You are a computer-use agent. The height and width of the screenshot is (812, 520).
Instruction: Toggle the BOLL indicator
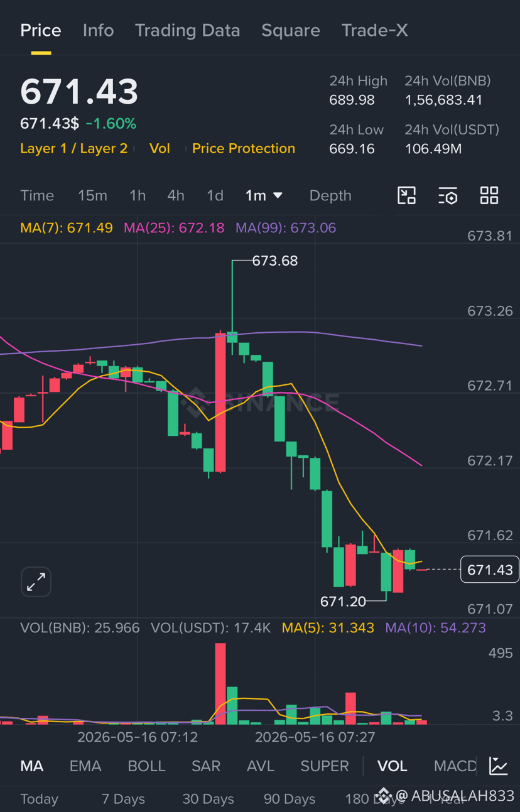[x=146, y=766]
